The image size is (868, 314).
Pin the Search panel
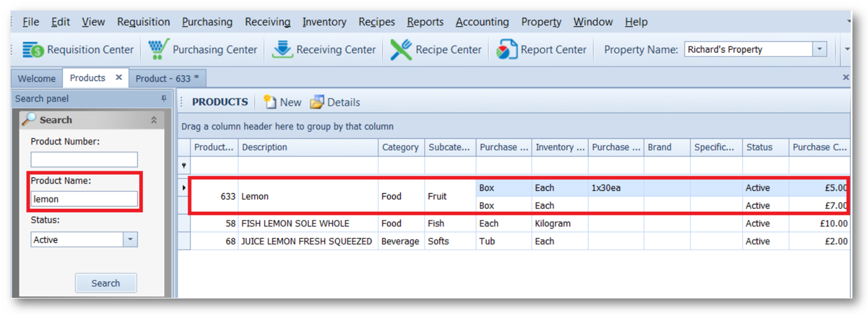pos(164,98)
